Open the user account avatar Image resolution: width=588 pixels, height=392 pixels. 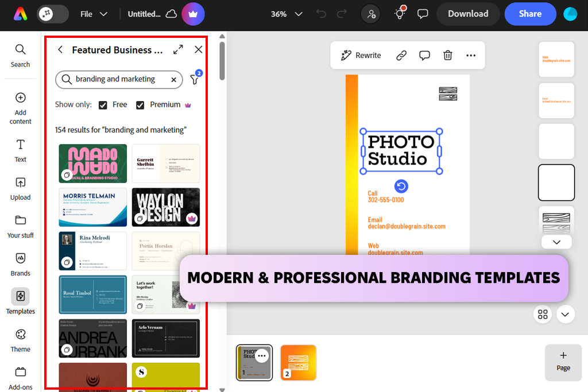pos(570,14)
